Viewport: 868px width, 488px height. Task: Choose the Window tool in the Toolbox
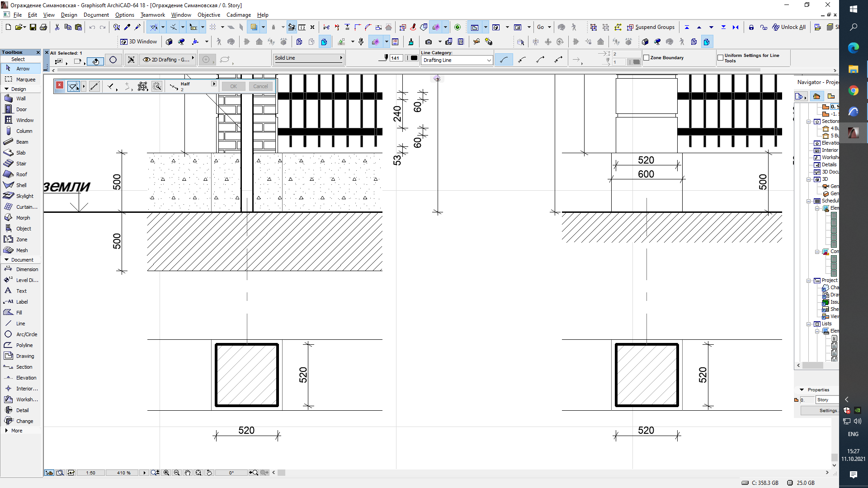pos(21,120)
